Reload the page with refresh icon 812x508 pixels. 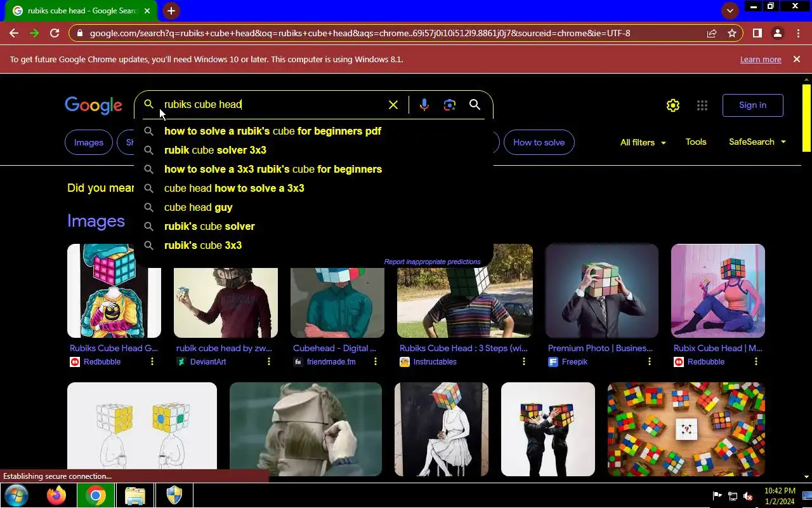pyautogui.click(x=55, y=33)
